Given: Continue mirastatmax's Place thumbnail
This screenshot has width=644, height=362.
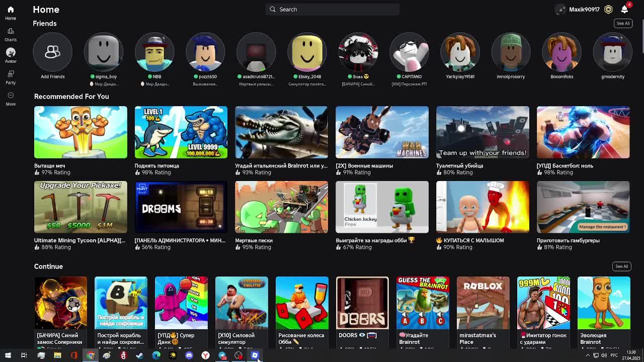Looking at the screenshot, I should (x=483, y=303).
